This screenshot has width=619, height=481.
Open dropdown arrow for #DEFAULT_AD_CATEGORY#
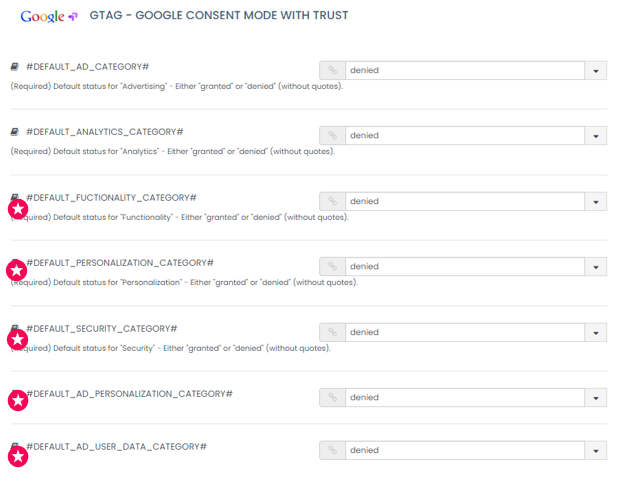point(596,71)
